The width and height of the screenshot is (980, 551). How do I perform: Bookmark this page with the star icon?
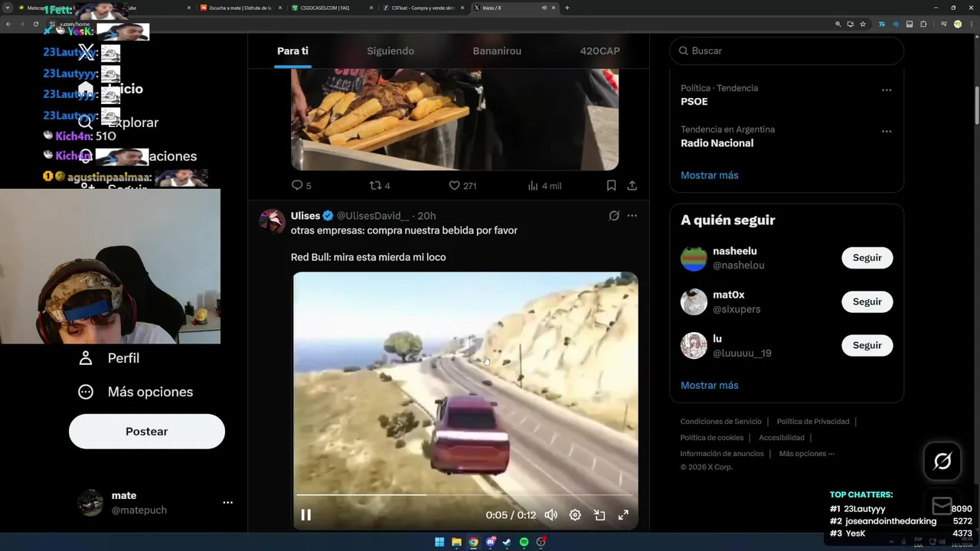coord(863,24)
